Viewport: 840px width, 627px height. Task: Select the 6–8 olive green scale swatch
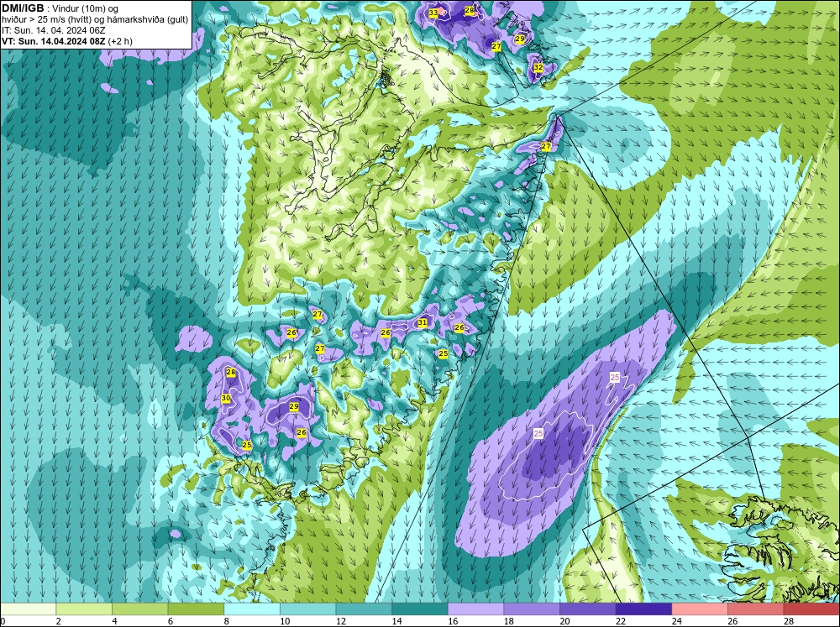[196, 609]
